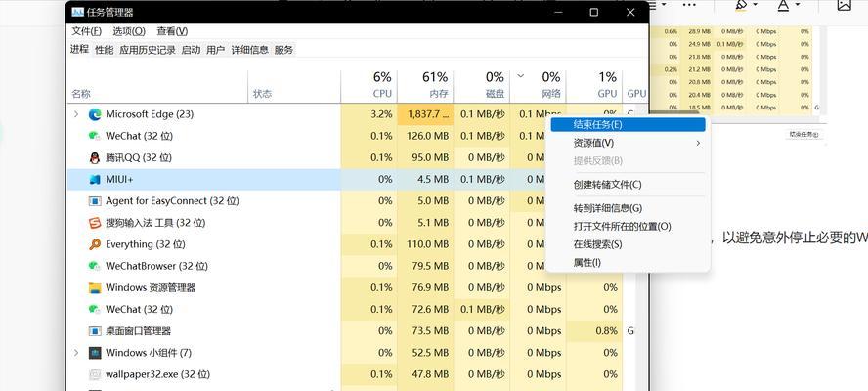Click the 腾讯QQ penguin icon

pyautogui.click(x=95, y=157)
